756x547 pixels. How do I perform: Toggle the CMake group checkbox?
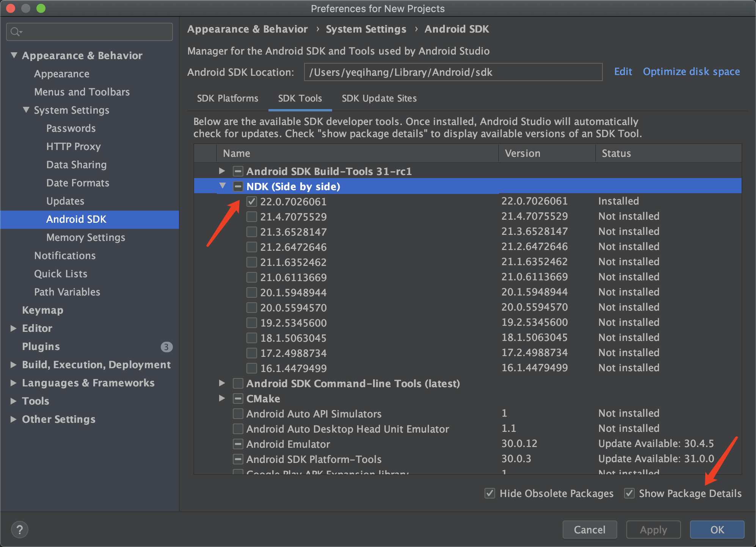[x=238, y=399]
